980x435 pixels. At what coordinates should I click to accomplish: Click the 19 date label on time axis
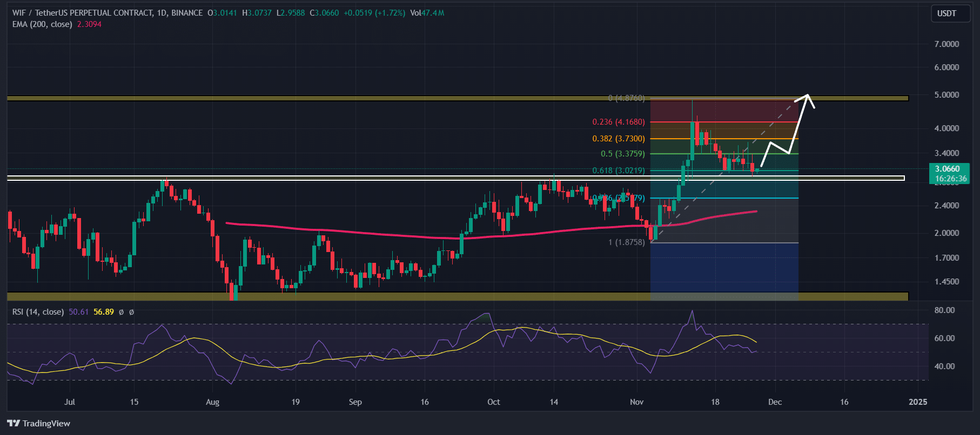[296, 402]
